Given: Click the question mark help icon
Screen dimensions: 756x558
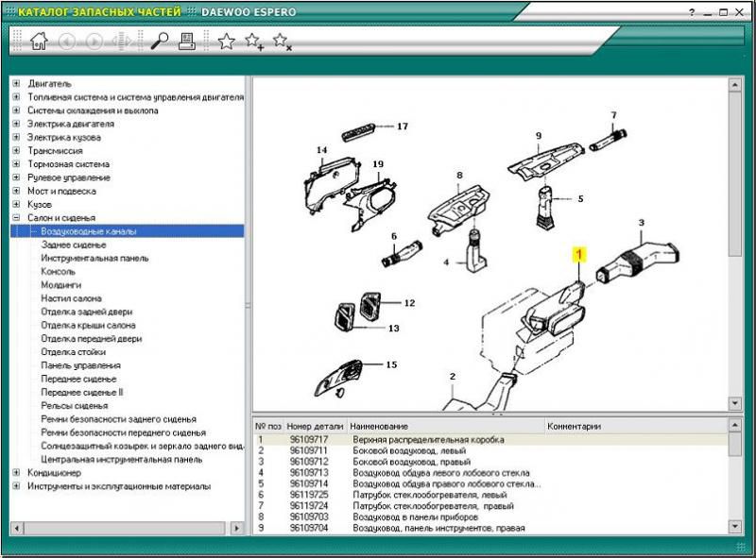Looking at the screenshot, I should click(x=692, y=11).
